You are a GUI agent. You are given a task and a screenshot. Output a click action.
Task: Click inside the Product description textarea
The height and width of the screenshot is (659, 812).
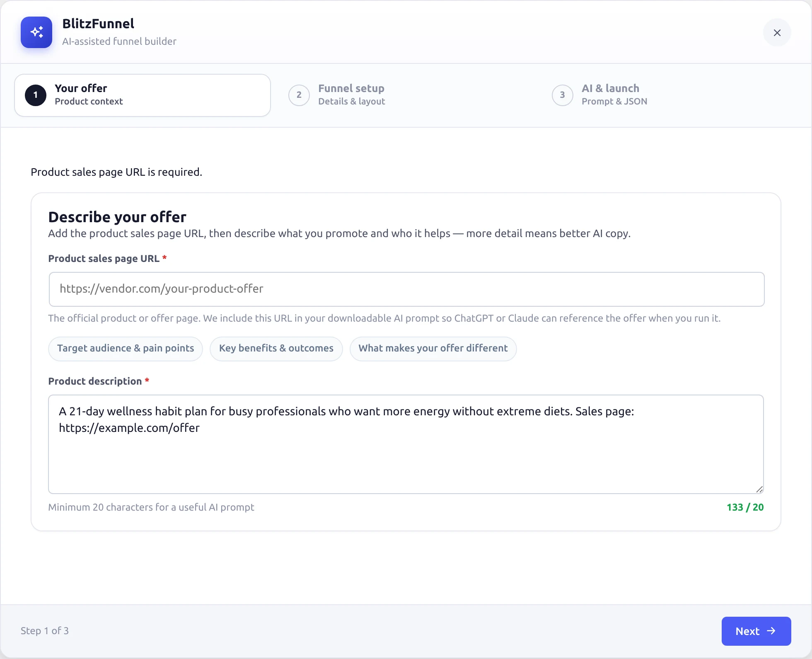point(406,444)
